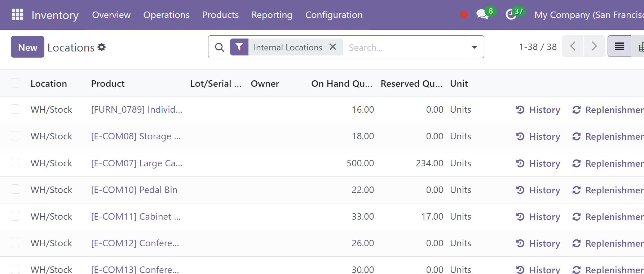The width and height of the screenshot is (644, 274).
Task: Open the company switcher My Company
Action: click(x=589, y=15)
